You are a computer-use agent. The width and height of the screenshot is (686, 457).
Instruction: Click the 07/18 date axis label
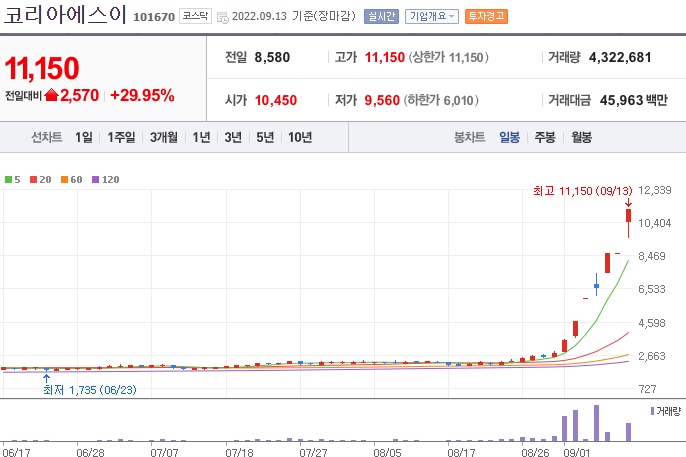click(239, 452)
